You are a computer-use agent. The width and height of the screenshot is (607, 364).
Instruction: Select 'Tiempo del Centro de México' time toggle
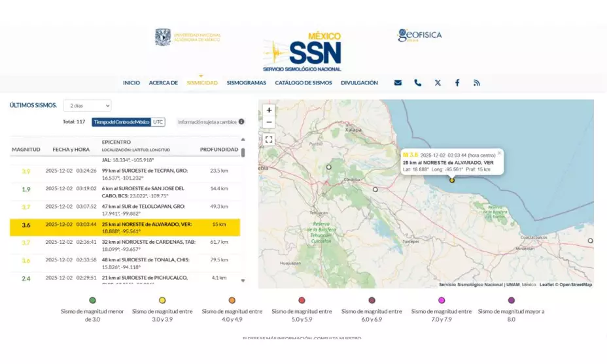point(122,122)
